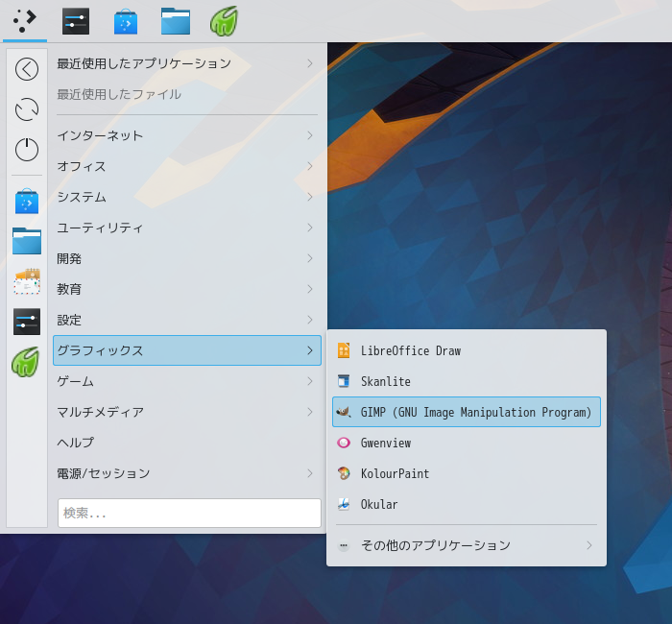Image resolution: width=672 pixels, height=624 pixels.
Task: Click the LibreOffice Draw icon
Action: tap(344, 350)
